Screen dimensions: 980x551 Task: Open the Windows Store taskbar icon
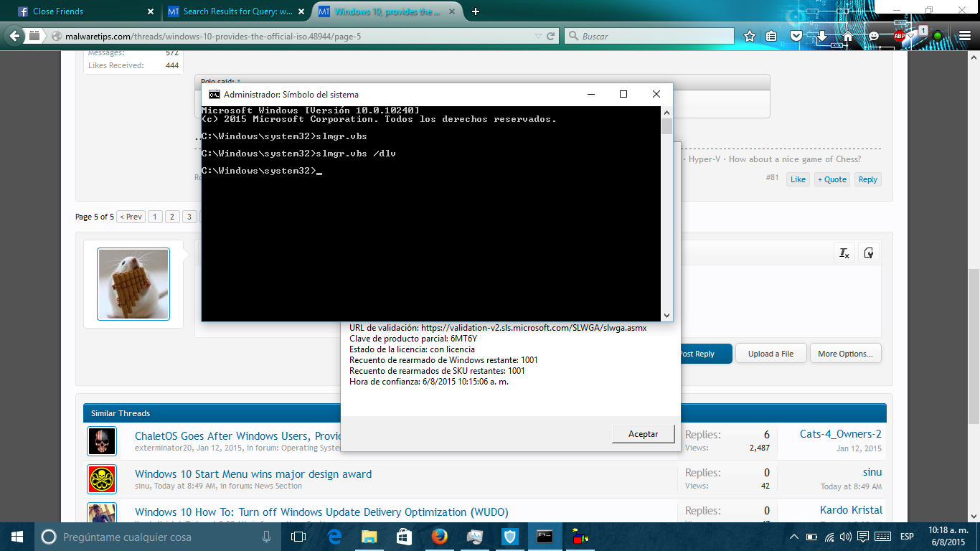point(404,537)
